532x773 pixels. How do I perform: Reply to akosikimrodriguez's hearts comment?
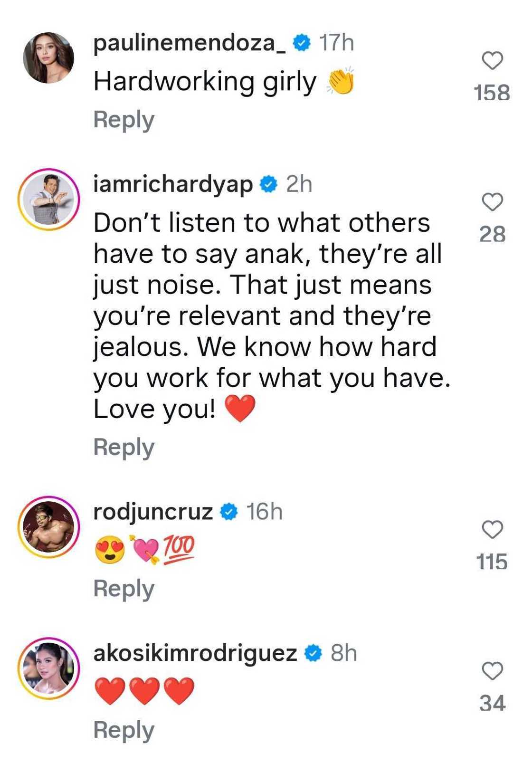coord(123,730)
